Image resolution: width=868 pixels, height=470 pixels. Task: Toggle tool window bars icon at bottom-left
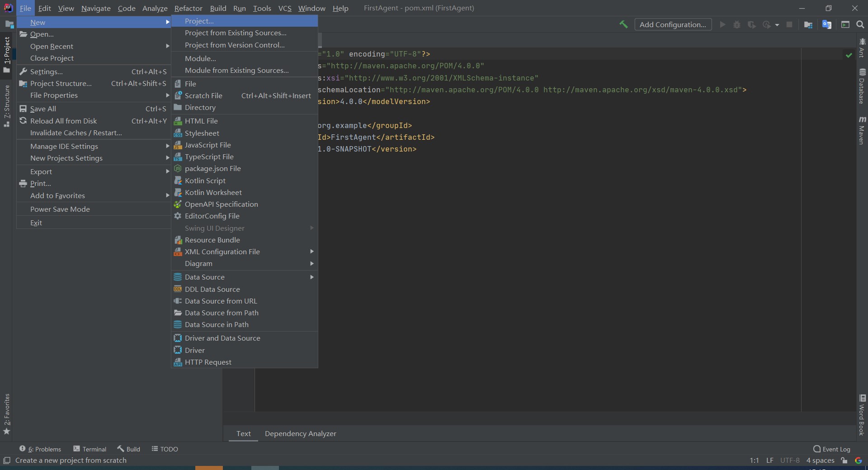pos(6,461)
